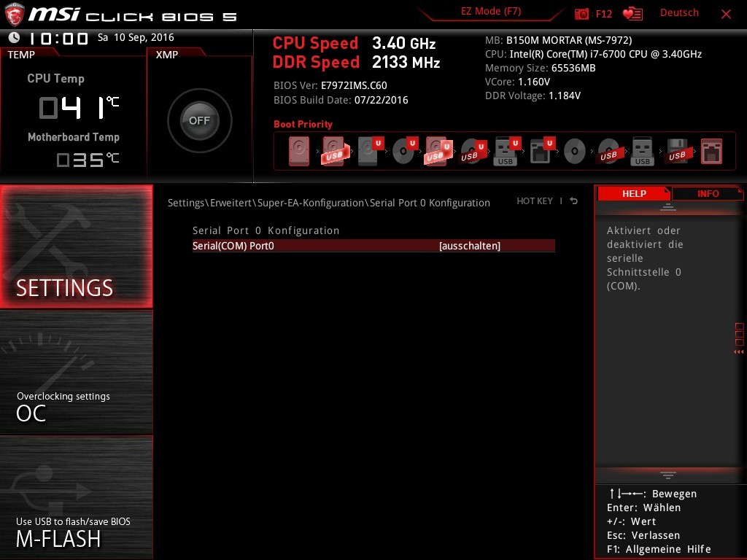Image resolution: width=747 pixels, height=560 pixels.
Task: Switch to the HELP tab
Action: (x=634, y=194)
